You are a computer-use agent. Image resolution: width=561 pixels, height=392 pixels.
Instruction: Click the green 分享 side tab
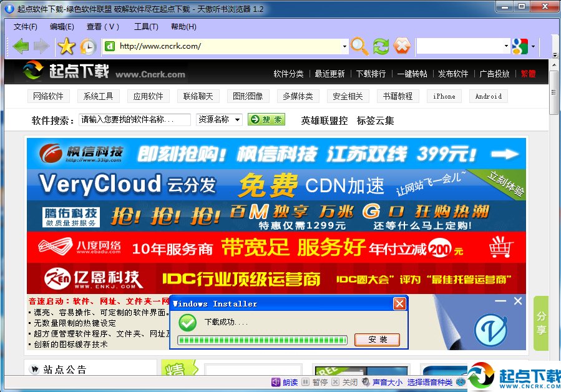tap(541, 323)
